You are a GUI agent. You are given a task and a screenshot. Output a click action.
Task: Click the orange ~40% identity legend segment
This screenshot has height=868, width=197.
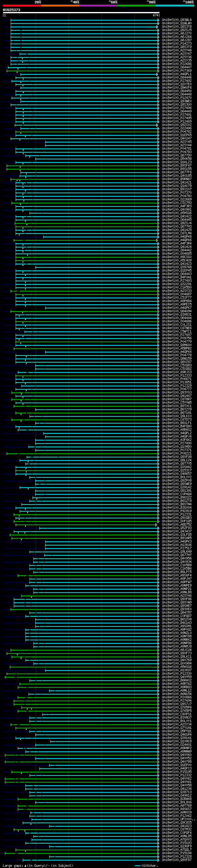tap(60, 6)
